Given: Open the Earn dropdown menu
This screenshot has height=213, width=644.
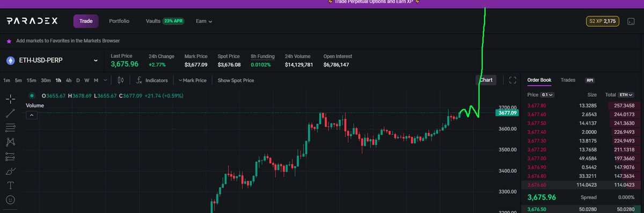Looking at the screenshot, I should point(204,22).
